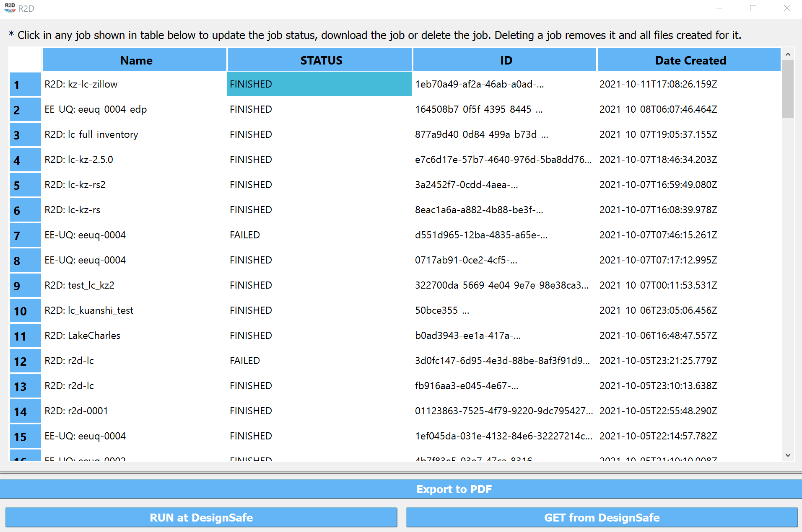802x532 pixels.
Task: Click job name 'R2D: lc-full-inventory'
Action: click(x=91, y=134)
